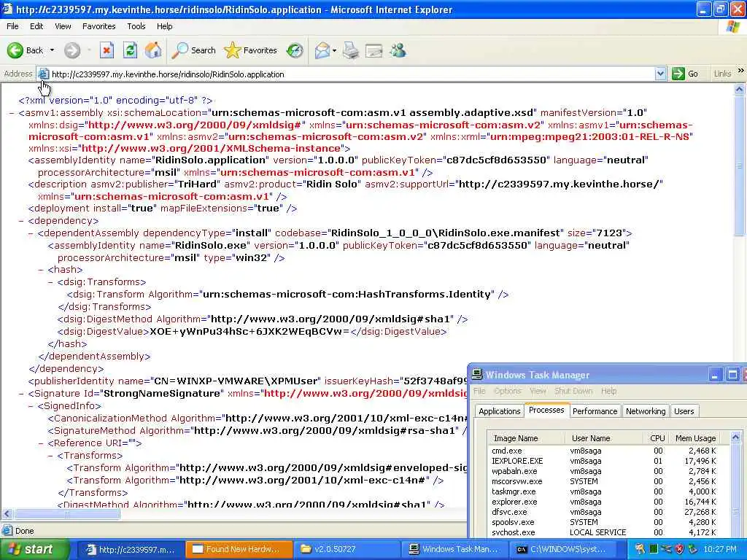Open the Favorites menu
This screenshot has height=560, width=747.
tap(98, 26)
